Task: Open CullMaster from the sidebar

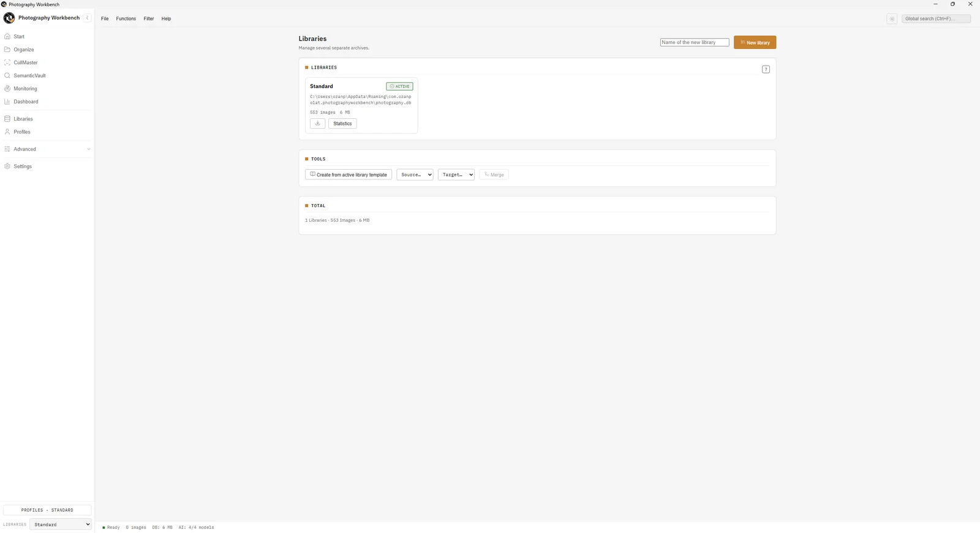Action: click(47, 62)
